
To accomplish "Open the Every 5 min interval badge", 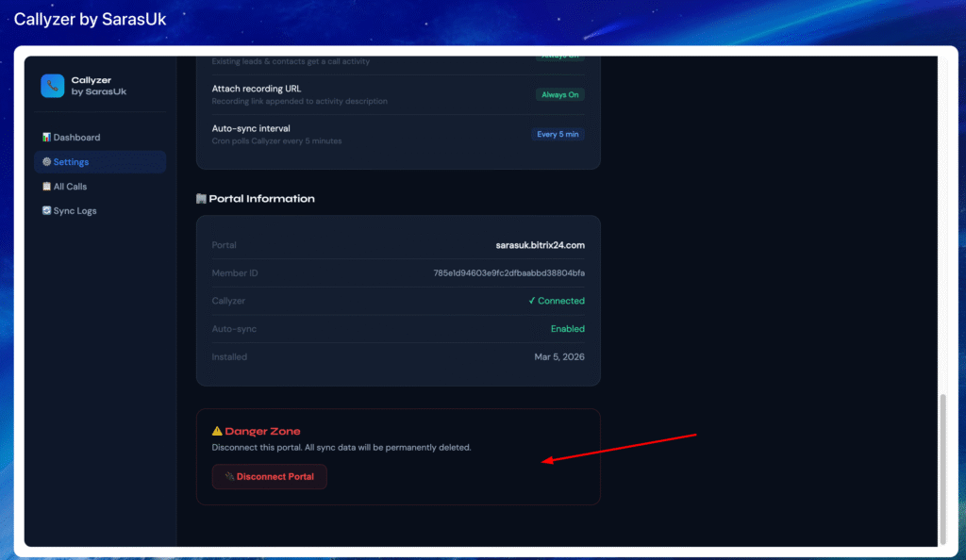I will [558, 135].
